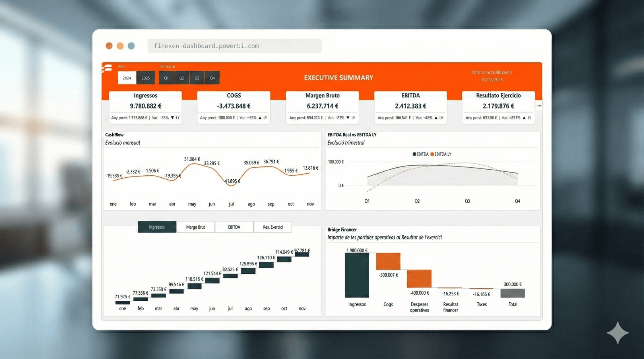
Task: Click the 51.084 € cashflow data label
Action: (x=192, y=159)
